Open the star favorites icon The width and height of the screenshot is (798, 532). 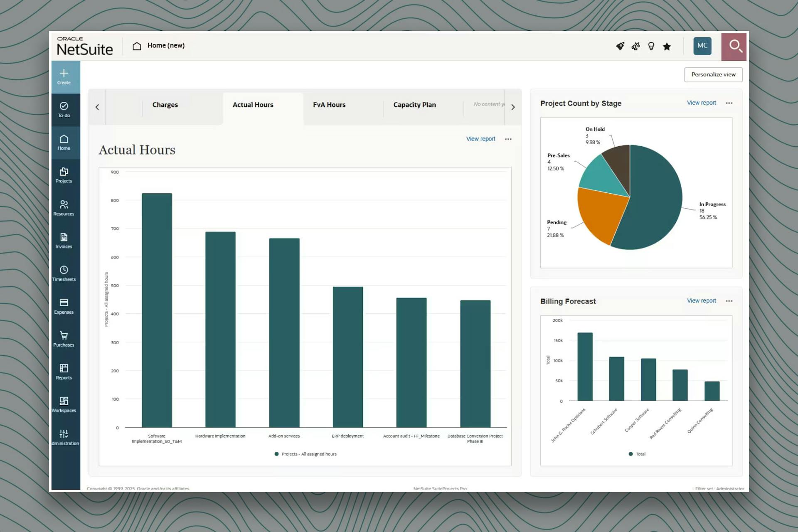[x=667, y=47]
